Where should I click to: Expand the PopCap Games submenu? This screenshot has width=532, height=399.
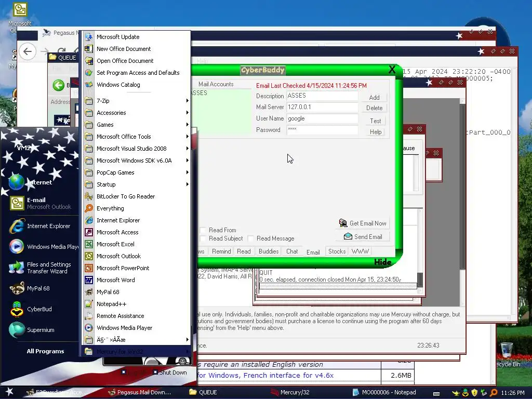tap(136, 172)
